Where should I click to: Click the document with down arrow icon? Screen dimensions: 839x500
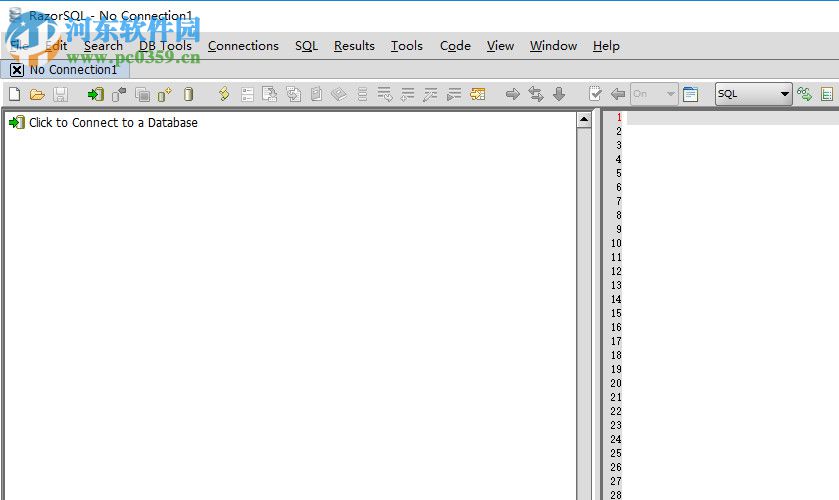(x=270, y=95)
